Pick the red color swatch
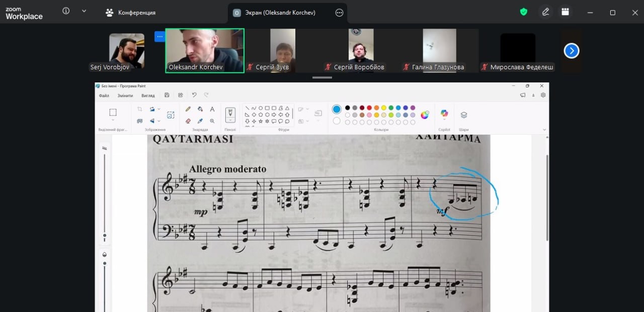 coord(369,108)
